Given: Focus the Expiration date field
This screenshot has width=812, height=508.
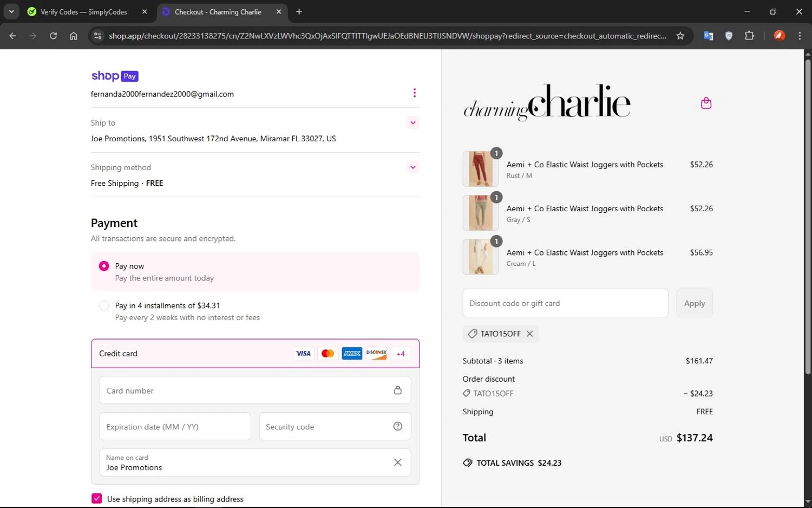Looking at the screenshot, I should 175,427.
